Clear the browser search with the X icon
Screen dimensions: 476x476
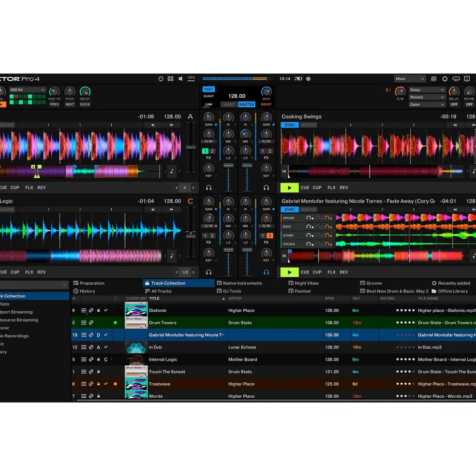click(64, 285)
